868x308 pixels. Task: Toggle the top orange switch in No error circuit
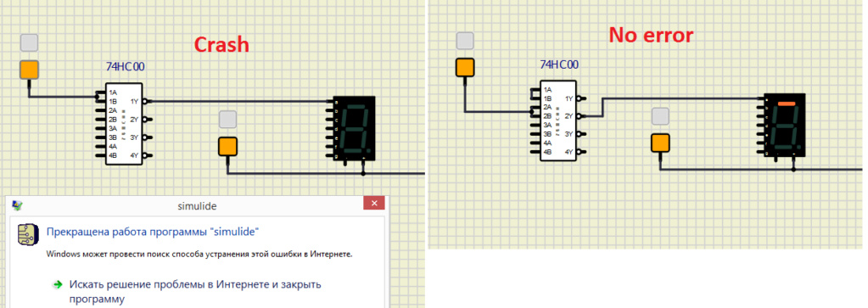464,67
